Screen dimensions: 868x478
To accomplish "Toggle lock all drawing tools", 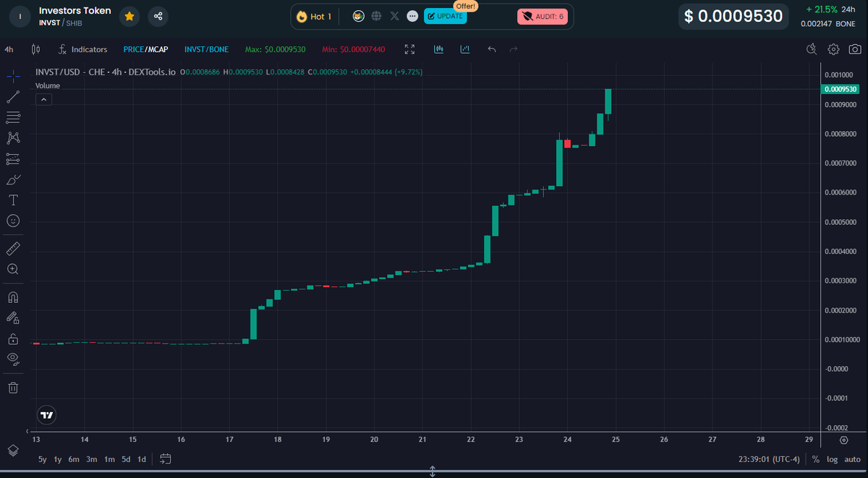I will pyautogui.click(x=13, y=338).
